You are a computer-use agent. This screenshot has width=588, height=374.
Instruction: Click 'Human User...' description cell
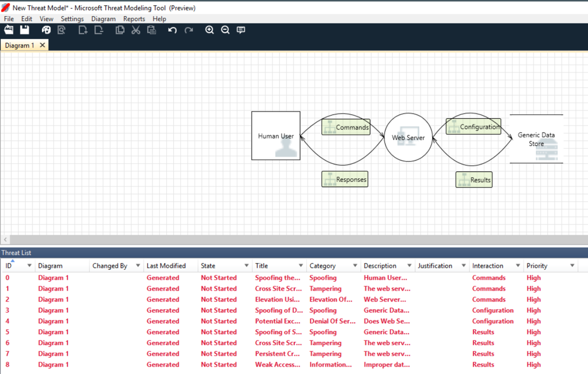tap(385, 278)
